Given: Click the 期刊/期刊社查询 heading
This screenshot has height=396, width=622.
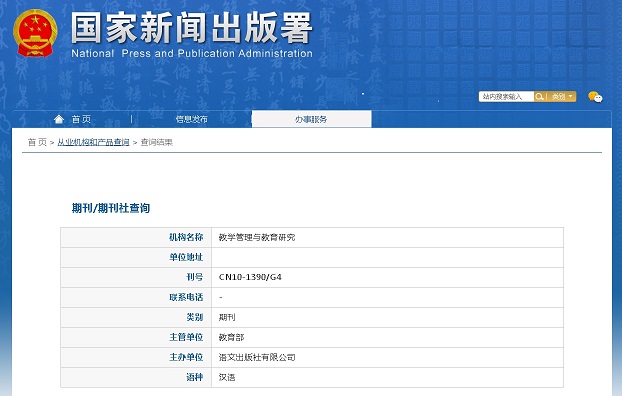Looking at the screenshot, I should tap(111, 208).
